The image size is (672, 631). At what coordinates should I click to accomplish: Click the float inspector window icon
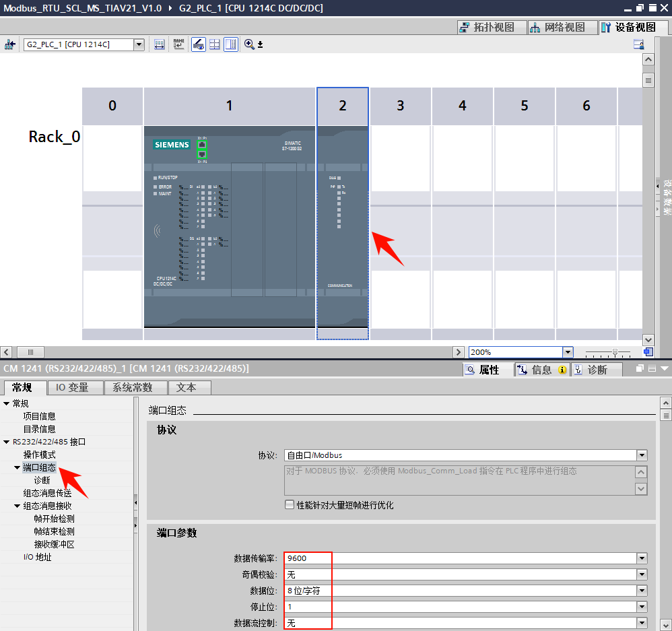point(640,368)
